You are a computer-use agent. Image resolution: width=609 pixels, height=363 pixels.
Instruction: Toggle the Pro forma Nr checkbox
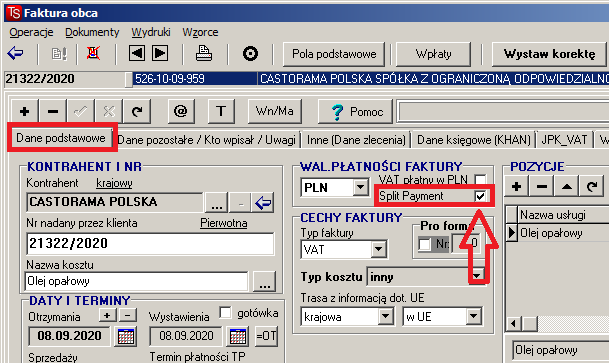pos(424,244)
